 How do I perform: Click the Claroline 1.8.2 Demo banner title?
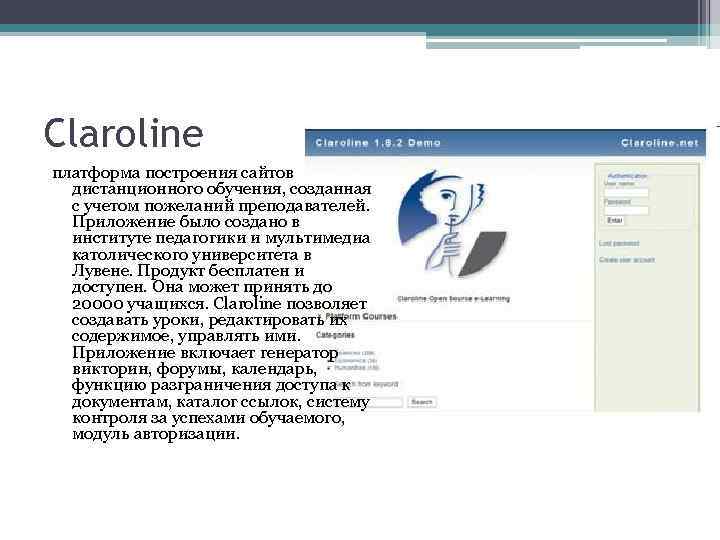coord(378,143)
